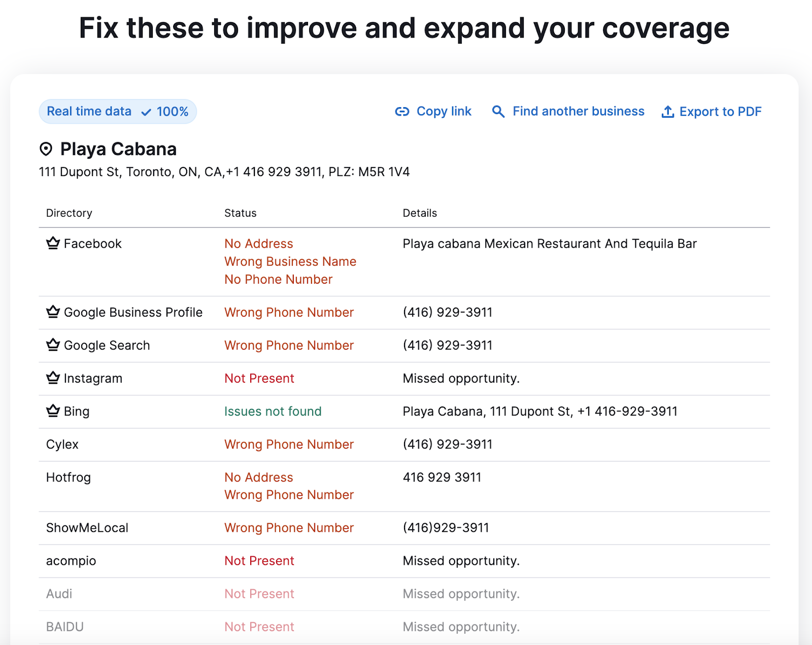
Task: Open the Copy link option
Action: coord(444,111)
